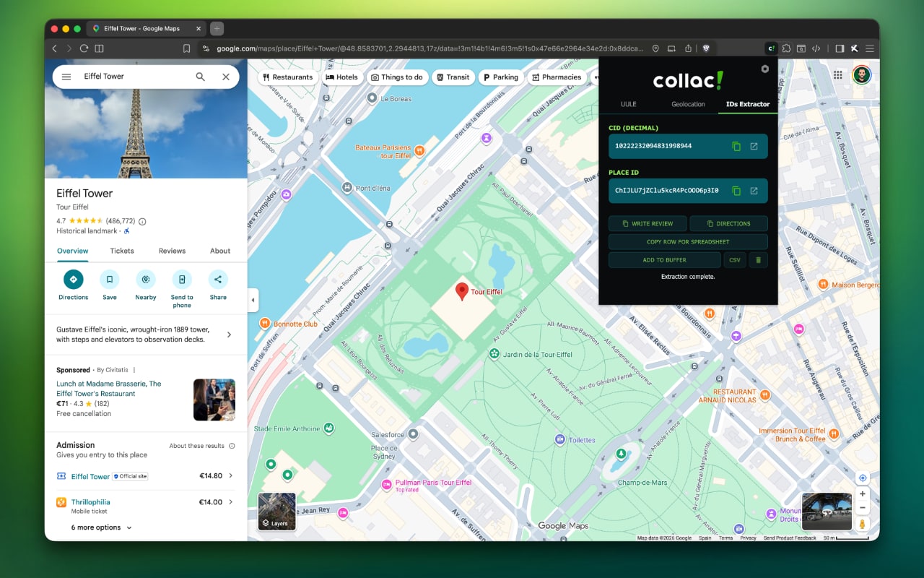
Task: Open the About tab
Action: click(220, 251)
